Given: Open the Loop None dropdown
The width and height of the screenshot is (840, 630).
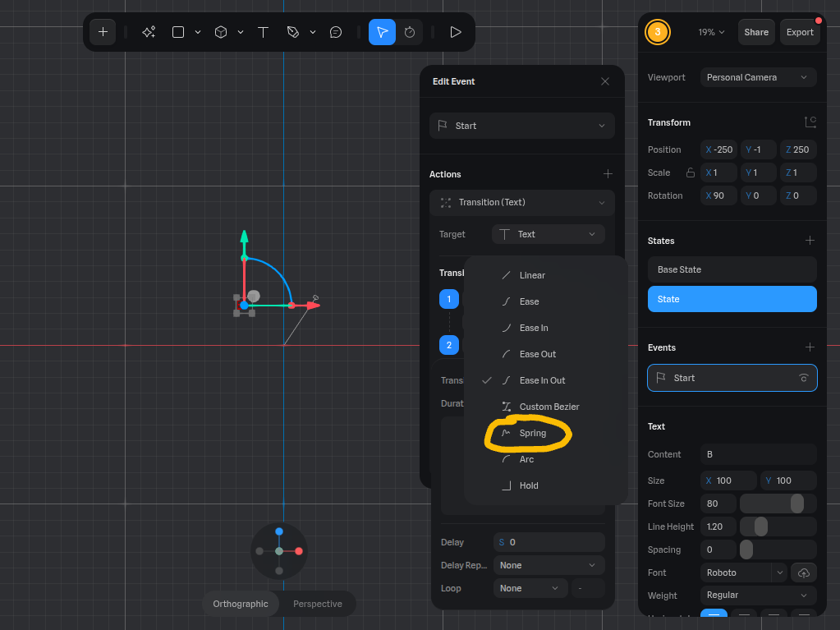Looking at the screenshot, I should 530,588.
